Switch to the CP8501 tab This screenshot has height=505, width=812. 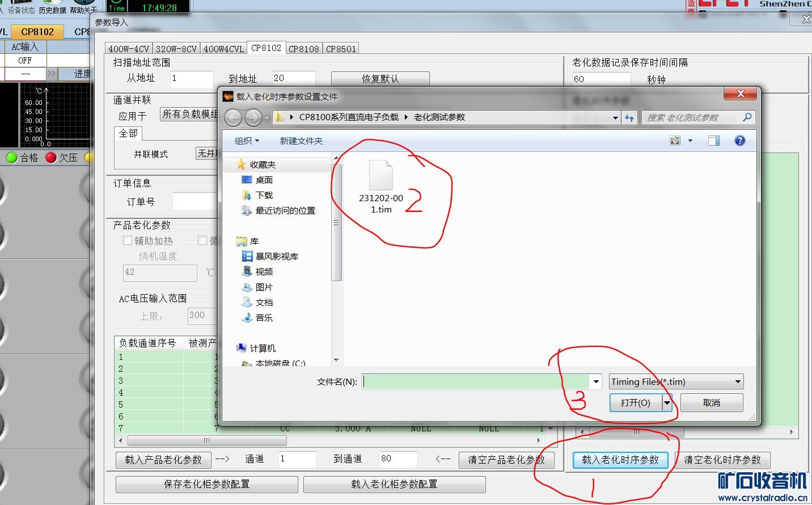(x=341, y=49)
